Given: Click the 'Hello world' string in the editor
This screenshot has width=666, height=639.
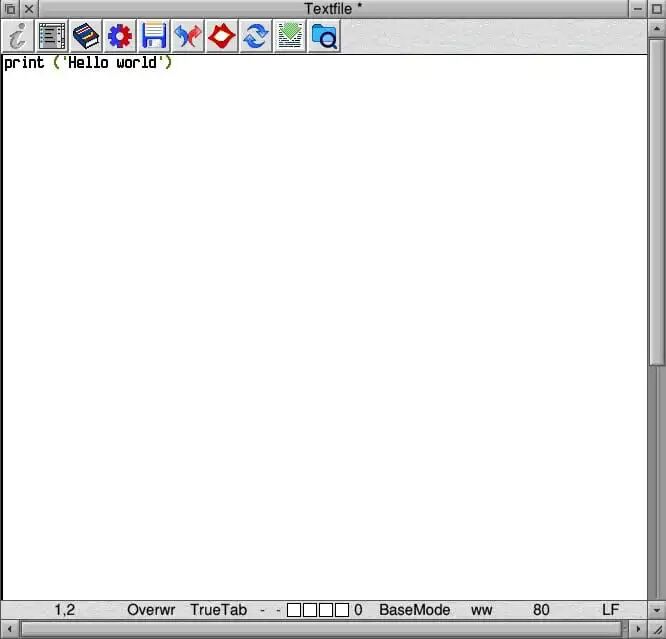Looking at the screenshot, I should 113,63.
